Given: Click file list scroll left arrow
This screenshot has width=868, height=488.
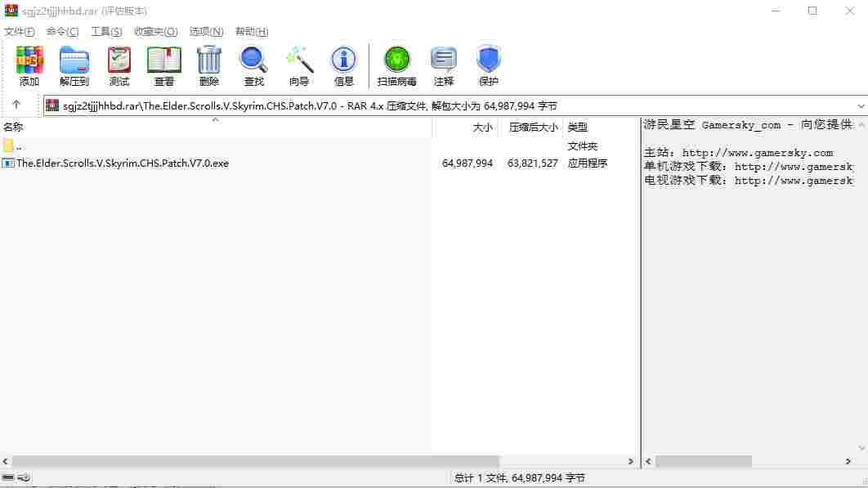Looking at the screenshot, I should click(x=6, y=461).
